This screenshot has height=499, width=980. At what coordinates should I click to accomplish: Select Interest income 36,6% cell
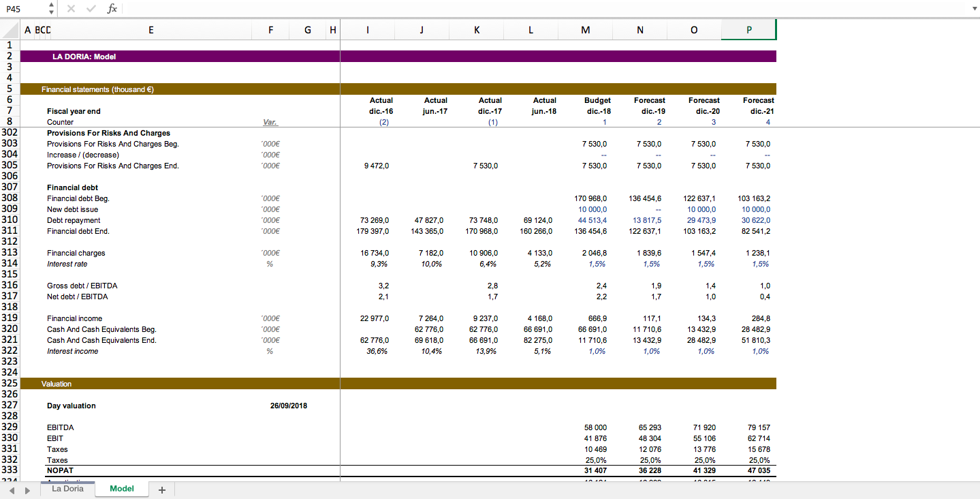coord(378,351)
